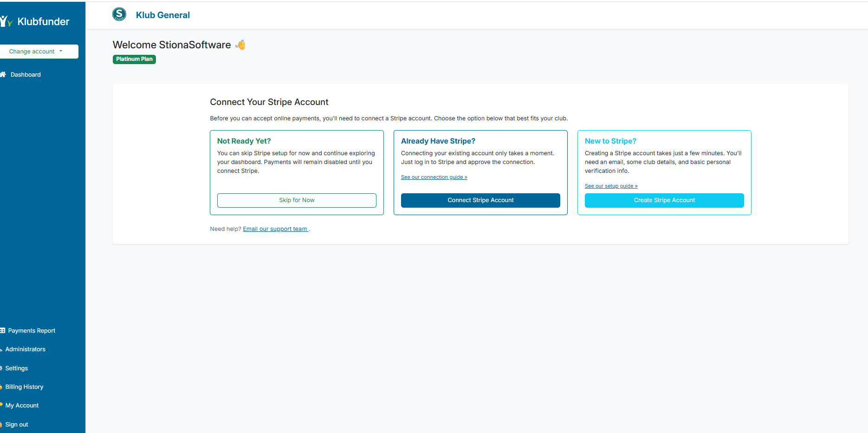Click the Administrators key icon

[2, 349]
